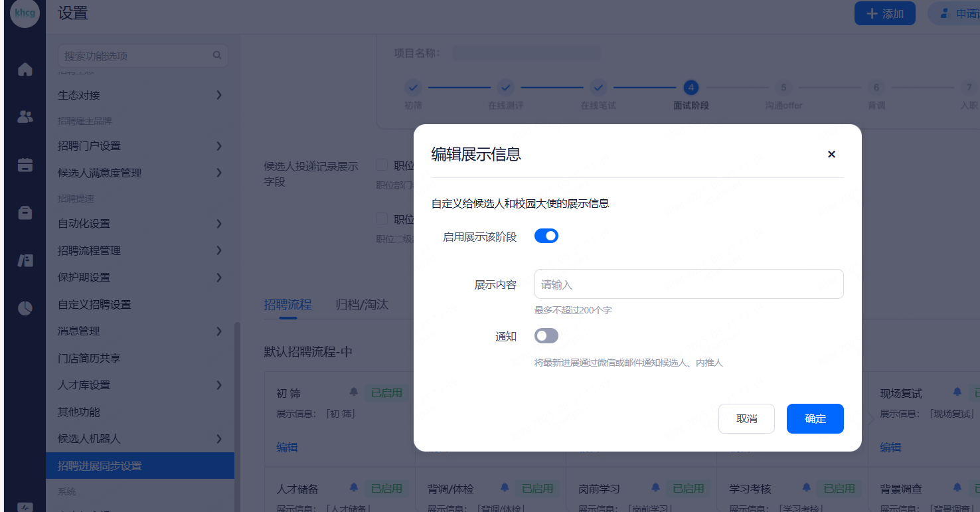Close the 编辑展示信息 dialog with X
The height and width of the screenshot is (512, 980).
click(831, 154)
